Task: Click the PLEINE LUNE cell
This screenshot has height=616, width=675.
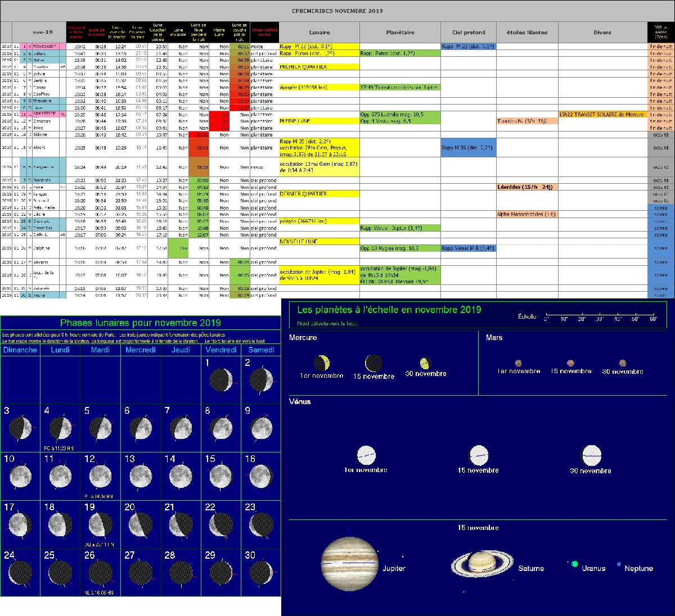Action: [x=319, y=121]
